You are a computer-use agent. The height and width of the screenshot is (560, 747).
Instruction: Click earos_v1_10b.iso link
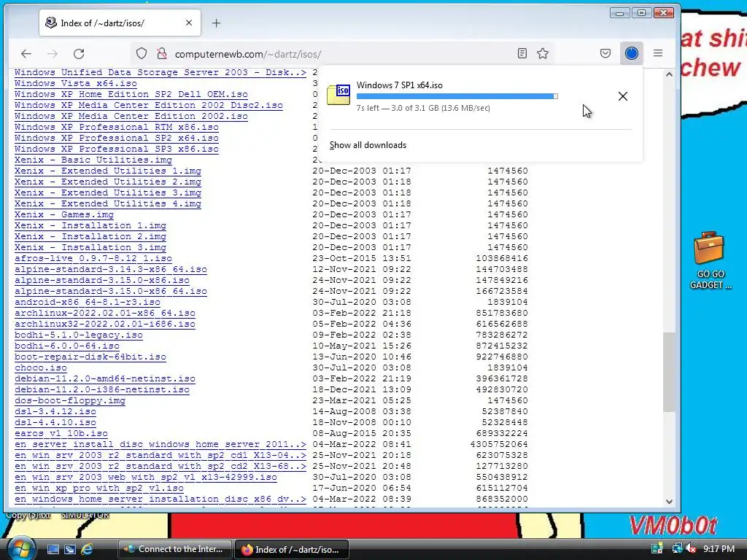tap(61, 434)
